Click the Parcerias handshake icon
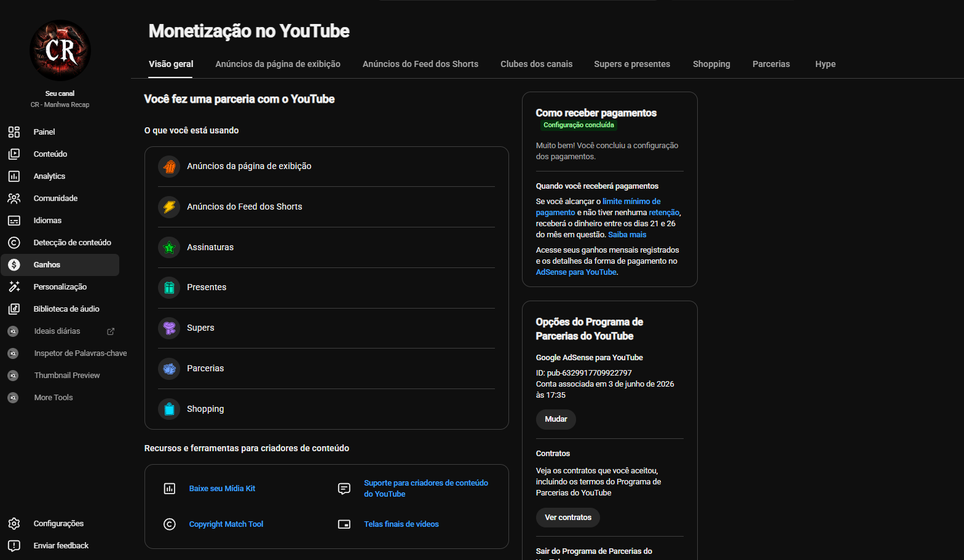Viewport: 964px width, 560px height. (169, 369)
